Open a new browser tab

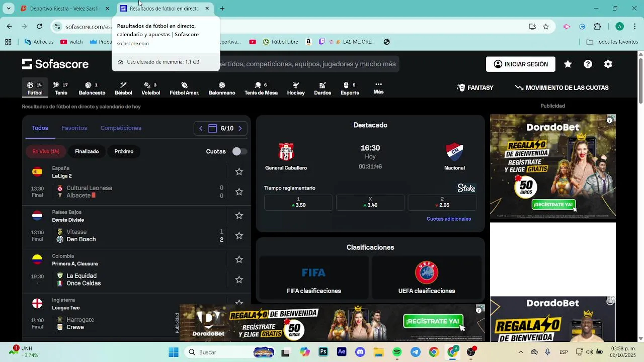222,9
